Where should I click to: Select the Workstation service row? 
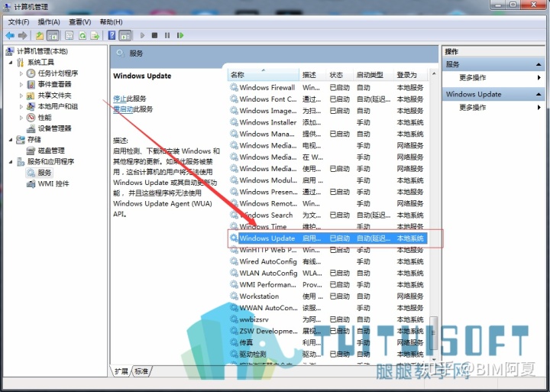pyautogui.click(x=327, y=296)
